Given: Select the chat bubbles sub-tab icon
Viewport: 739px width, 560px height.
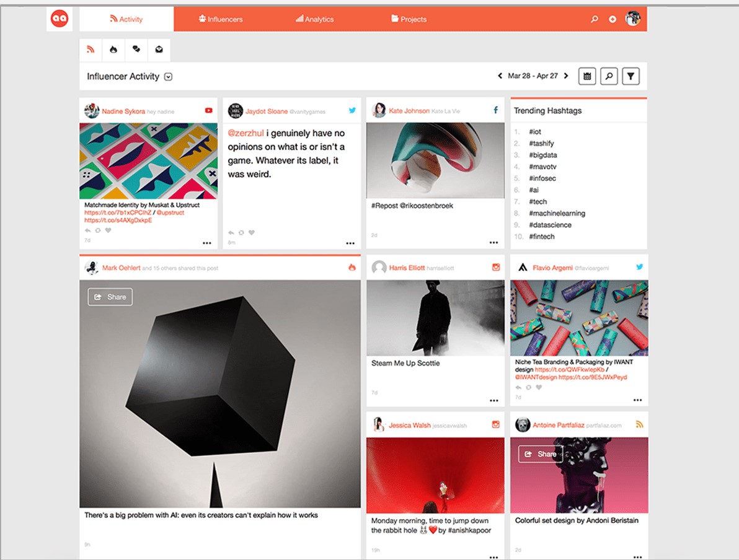Looking at the screenshot, I should (136, 50).
